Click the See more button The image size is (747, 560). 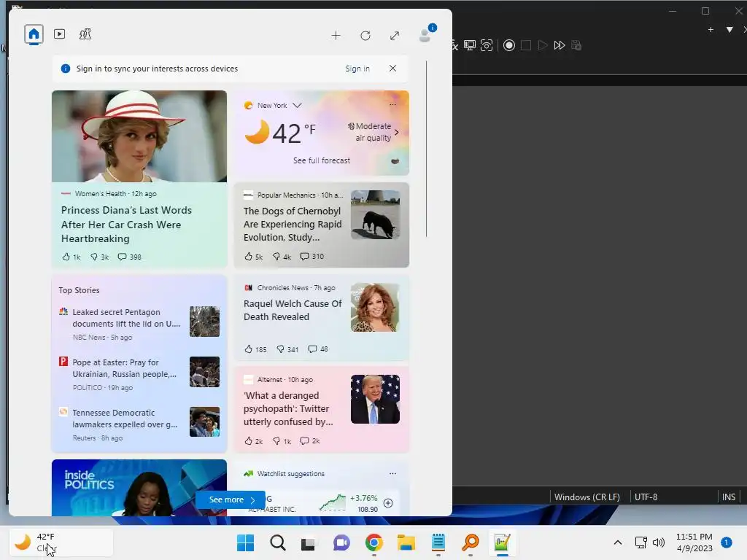(231, 499)
